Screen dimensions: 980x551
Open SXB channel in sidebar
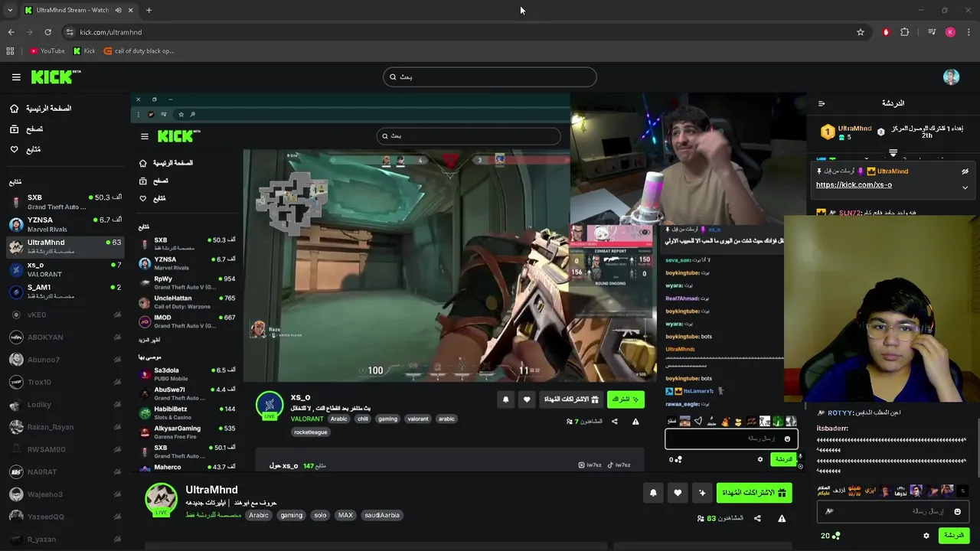(65, 202)
